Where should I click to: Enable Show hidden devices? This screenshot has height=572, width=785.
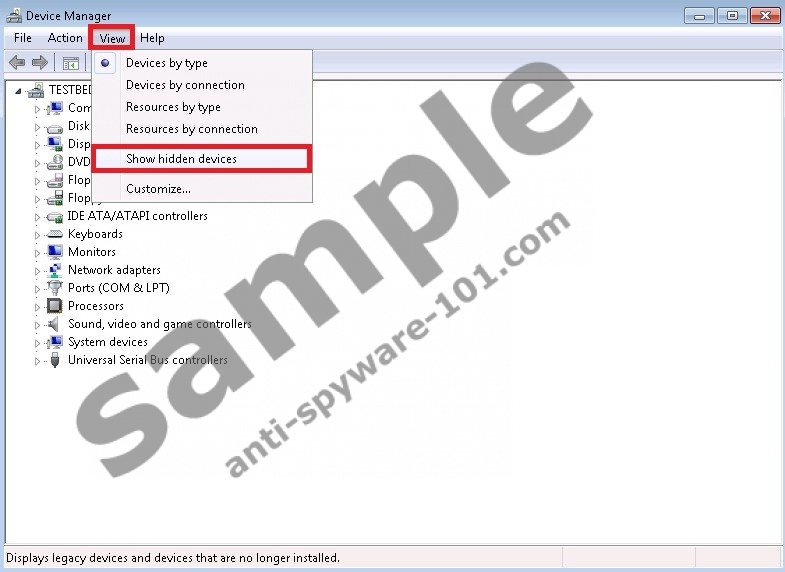coord(181,159)
